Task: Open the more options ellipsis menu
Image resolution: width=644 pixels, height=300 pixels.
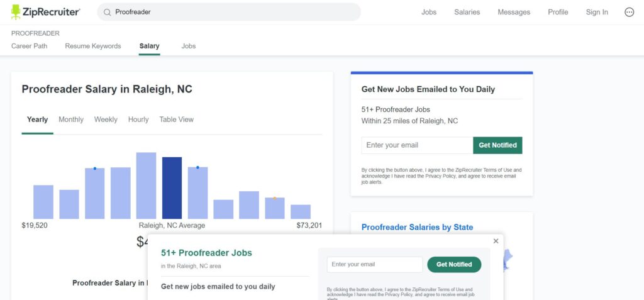Action: (629, 12)
